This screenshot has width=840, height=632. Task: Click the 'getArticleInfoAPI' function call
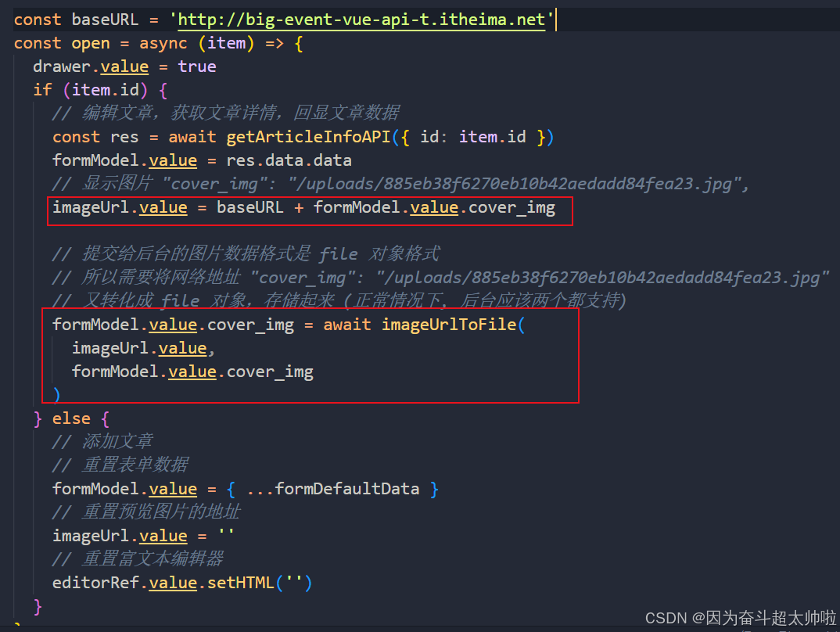tap(308, 137)
